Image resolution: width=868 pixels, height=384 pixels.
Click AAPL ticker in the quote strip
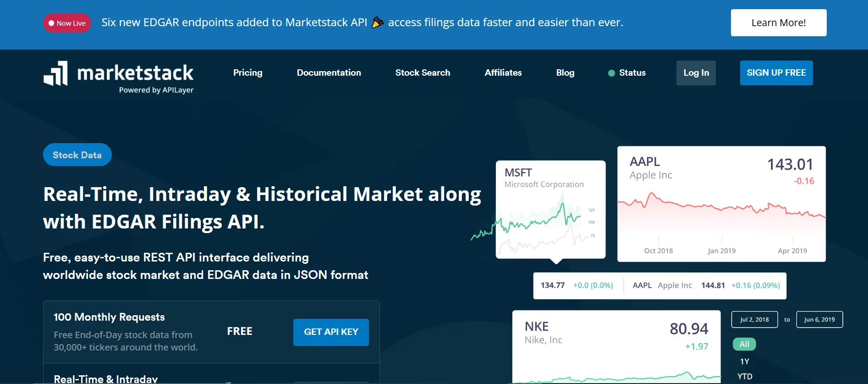642,285
